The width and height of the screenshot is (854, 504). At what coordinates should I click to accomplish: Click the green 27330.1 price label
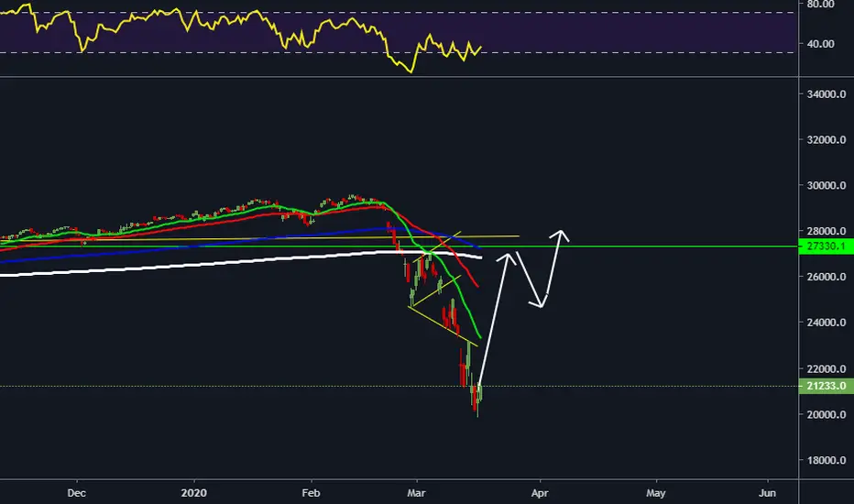(826, 247)
